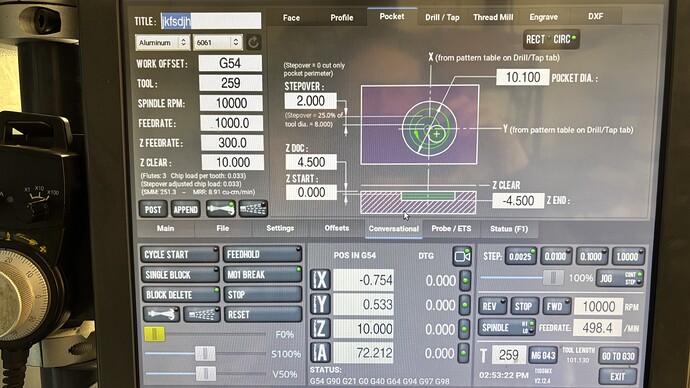Click the Z axis reference LED button
690x388 pixels.
click(465, 329)
